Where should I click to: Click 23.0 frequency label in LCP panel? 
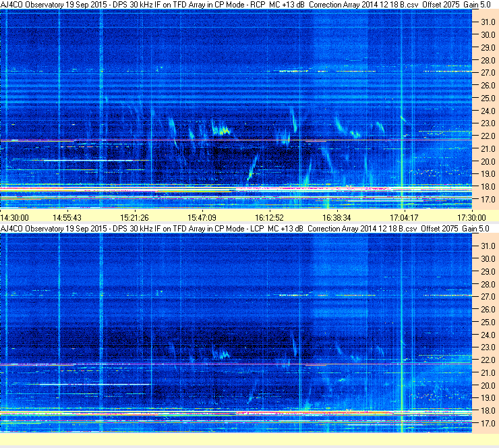(488, 347)
